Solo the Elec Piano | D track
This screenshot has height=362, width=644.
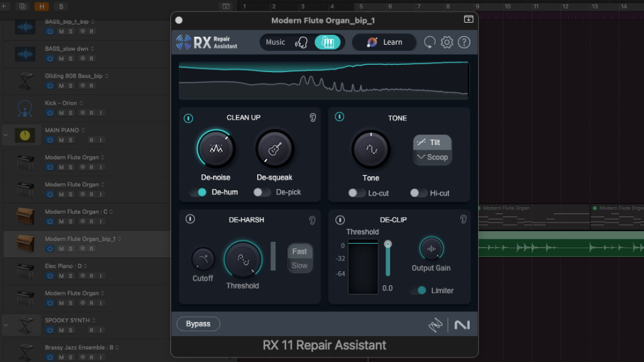coord(71,276)
